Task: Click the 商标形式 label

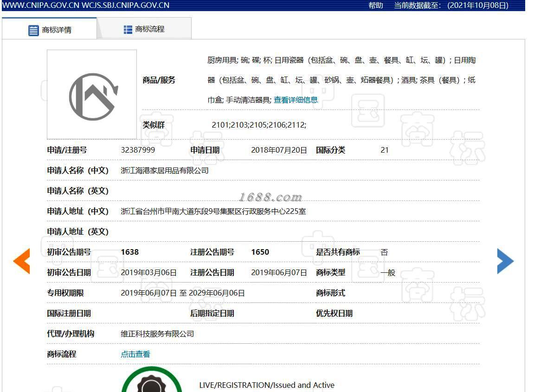Action: (331, 293)
